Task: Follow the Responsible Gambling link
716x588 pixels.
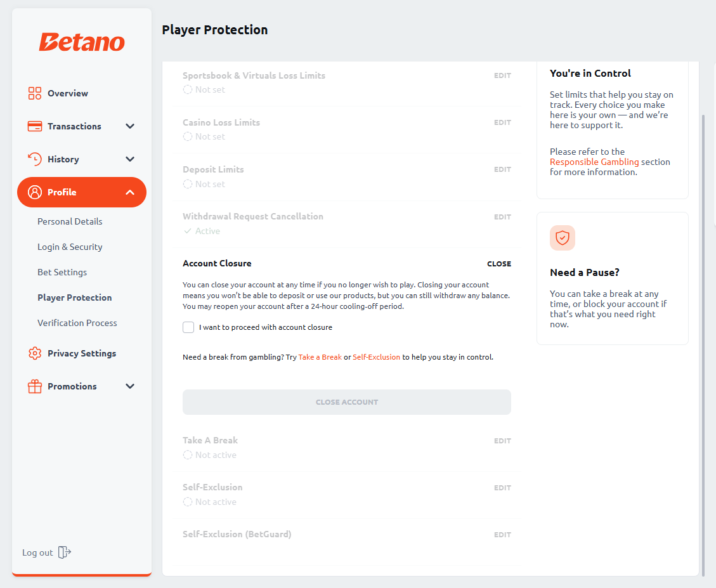Action: (594, 162)
